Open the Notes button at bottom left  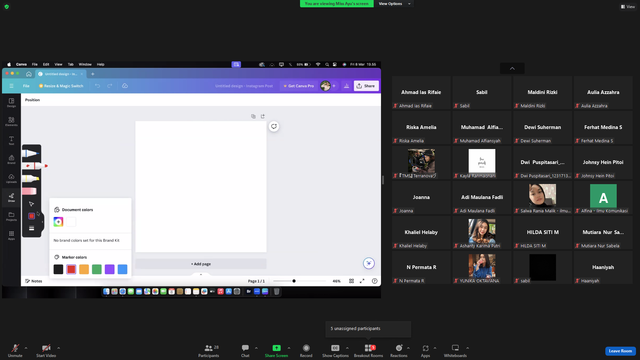click(x=33, y=281)
